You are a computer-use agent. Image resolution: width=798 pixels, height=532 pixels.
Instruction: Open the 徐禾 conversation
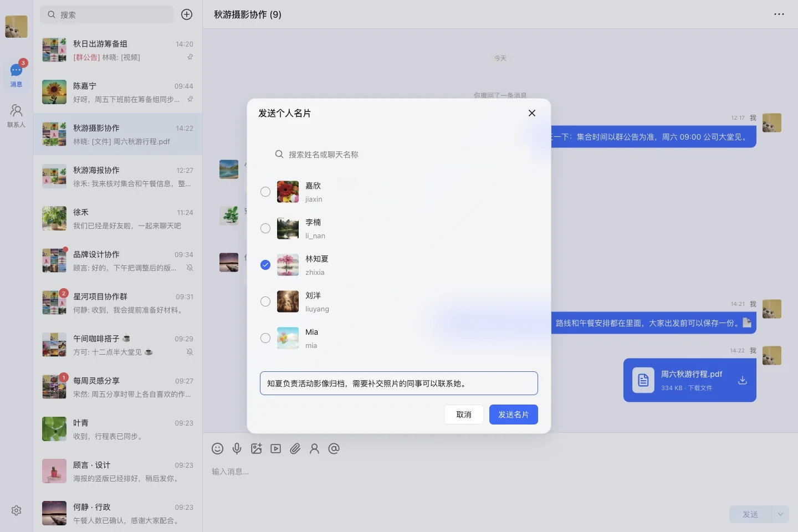(x=117, y=218)
